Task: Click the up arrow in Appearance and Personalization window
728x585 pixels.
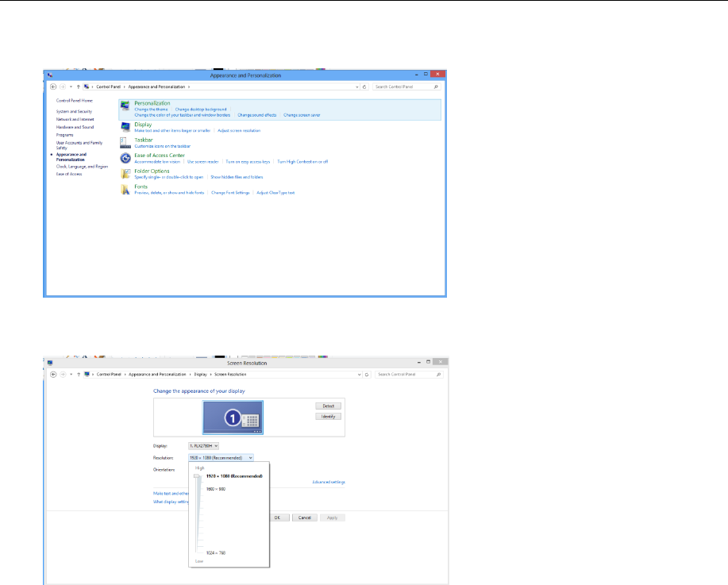Action: tap(79, 87)
